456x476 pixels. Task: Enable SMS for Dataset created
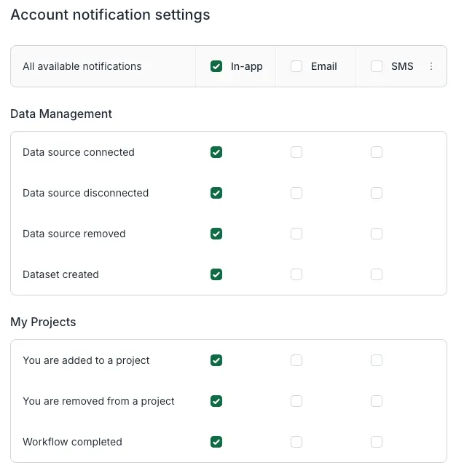pyautogui.click(x=377, y=274)
